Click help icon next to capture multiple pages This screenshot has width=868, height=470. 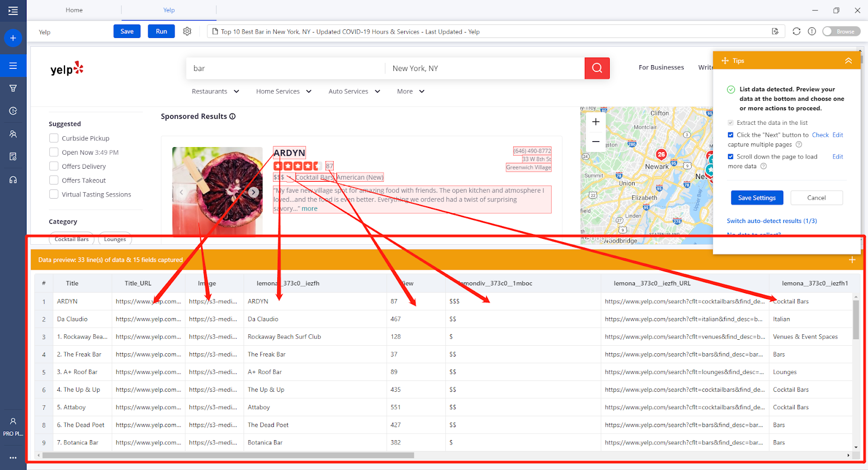tap(799, 144)
